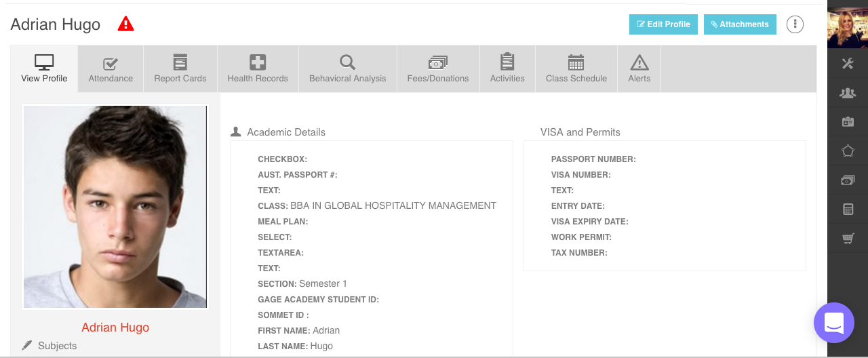Click the red alert warning triangle
Viewport: 868px width, 358px height.
click(x=125, y=24)
